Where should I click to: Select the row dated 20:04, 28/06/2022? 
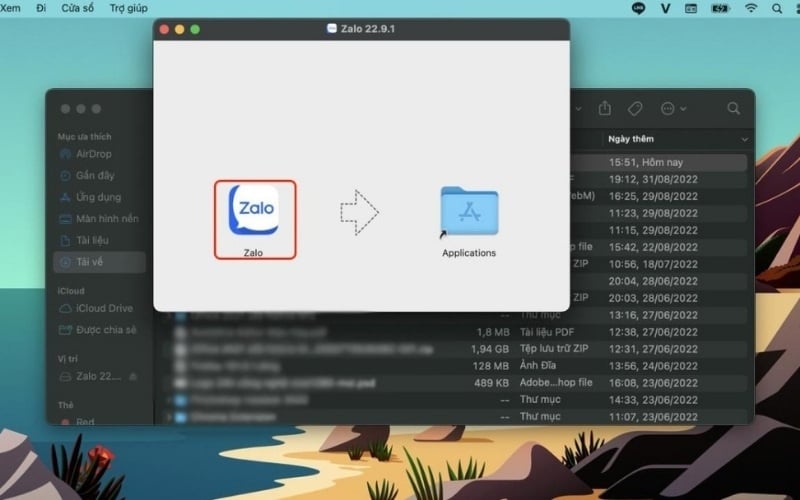(658, 281)
